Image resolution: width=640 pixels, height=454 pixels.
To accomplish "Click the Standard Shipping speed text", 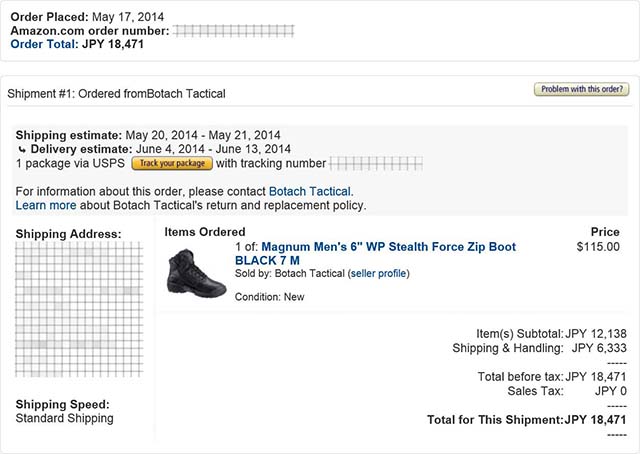I will click(x=64, y=418).
